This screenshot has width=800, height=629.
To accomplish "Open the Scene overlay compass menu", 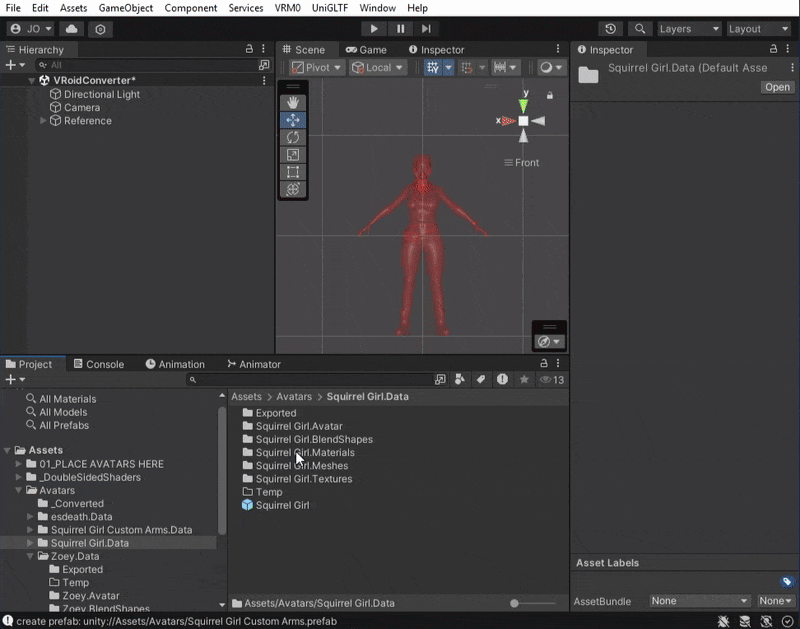I will pos(549,342).
